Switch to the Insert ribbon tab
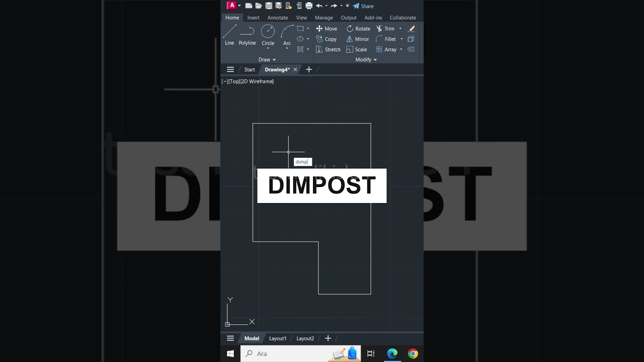 click(x=253, y=18)
